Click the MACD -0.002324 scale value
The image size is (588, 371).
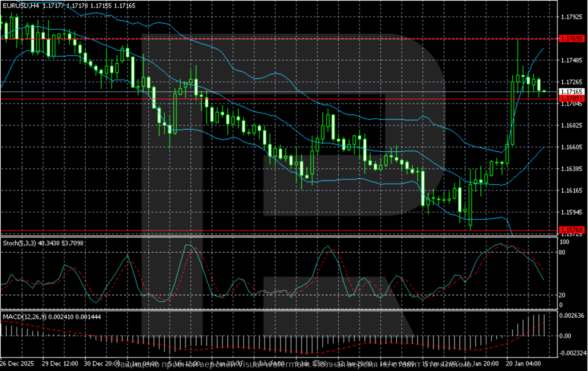point(572,354)
